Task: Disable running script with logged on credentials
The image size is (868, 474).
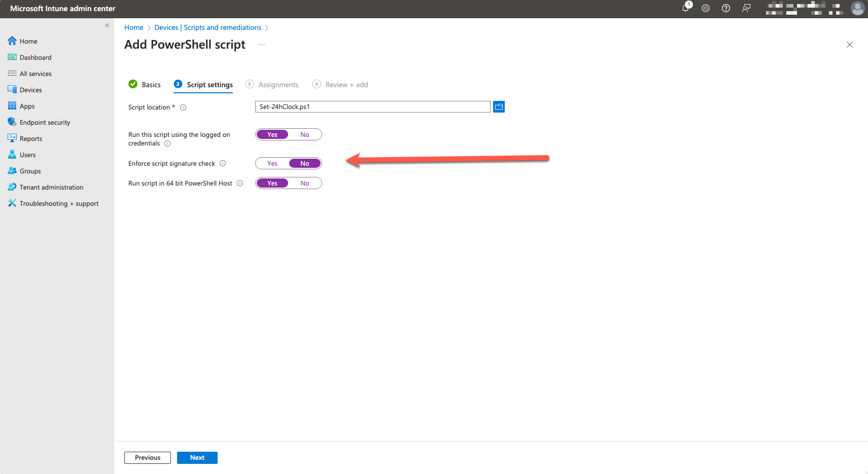Action: point(304,134)
